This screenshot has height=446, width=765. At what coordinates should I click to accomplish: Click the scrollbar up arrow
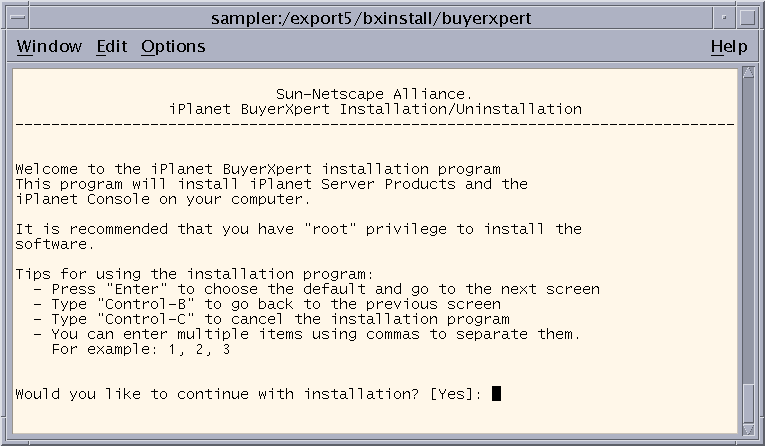(x=749, y=73)
